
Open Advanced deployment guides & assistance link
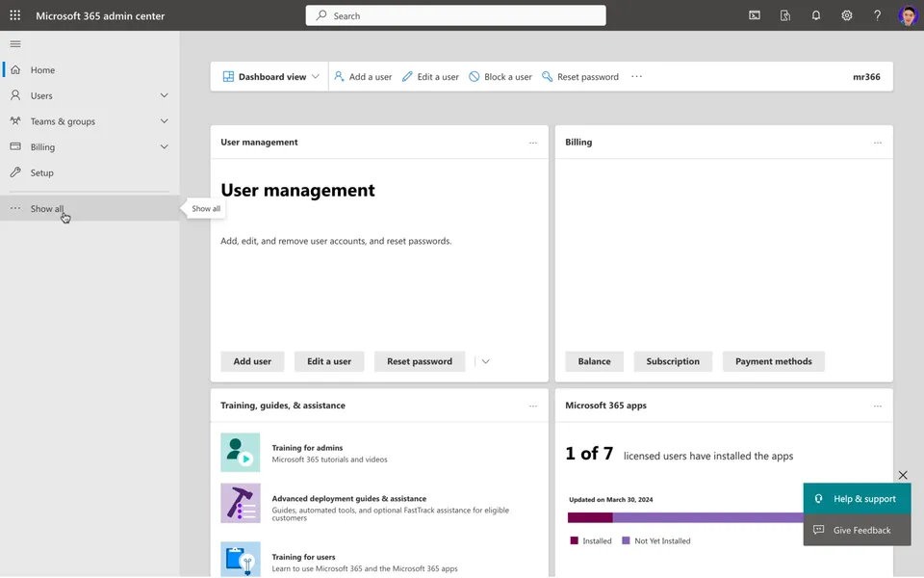348,498
